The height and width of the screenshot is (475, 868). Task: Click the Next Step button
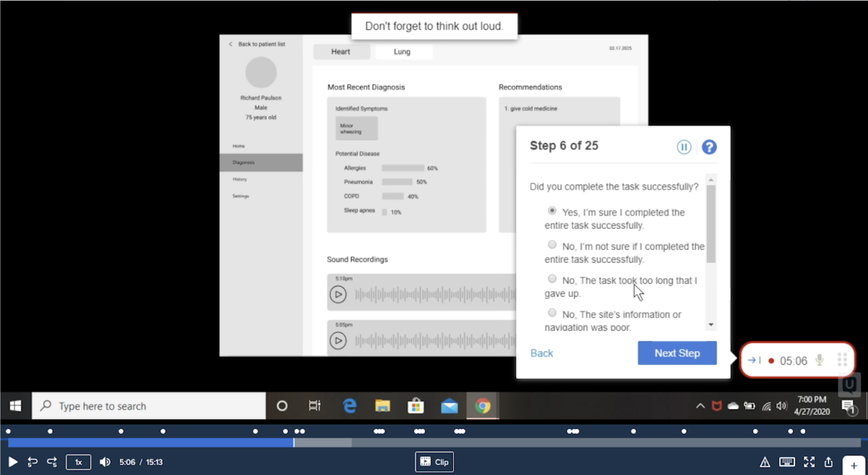click(677, 353)
